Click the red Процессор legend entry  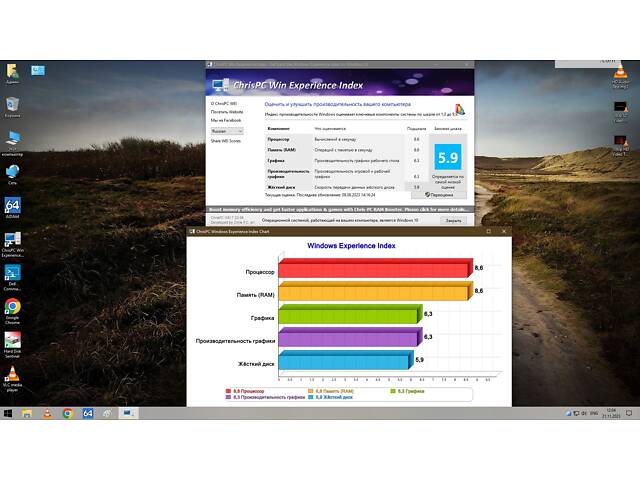[x=245, y=391]
